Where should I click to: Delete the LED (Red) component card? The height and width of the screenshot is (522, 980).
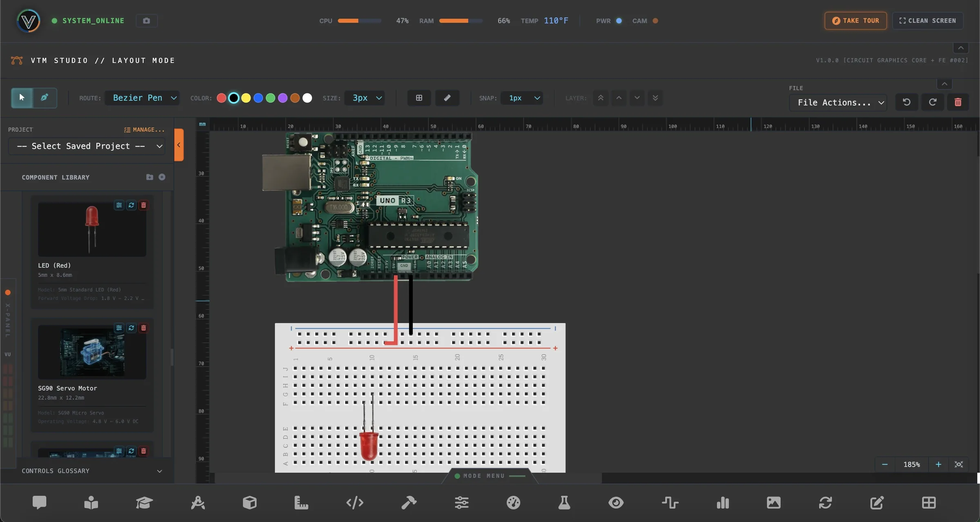coord(143,205)
